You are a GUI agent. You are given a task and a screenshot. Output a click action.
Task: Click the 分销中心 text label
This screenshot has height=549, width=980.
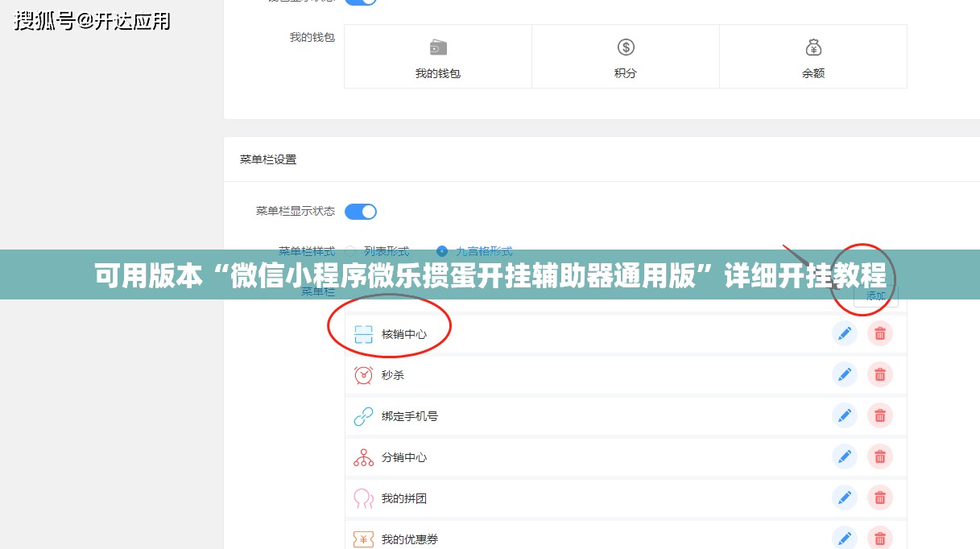tap(404, 457)
